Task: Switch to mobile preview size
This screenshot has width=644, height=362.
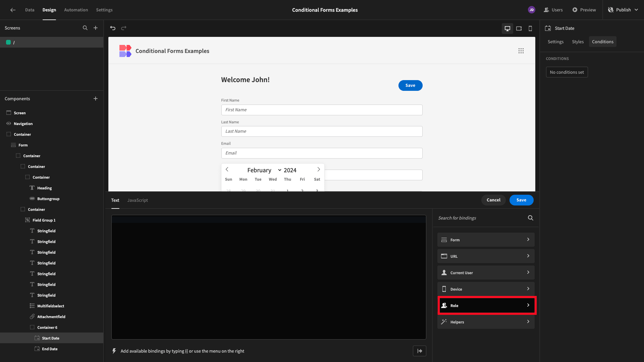Action: 530,28
